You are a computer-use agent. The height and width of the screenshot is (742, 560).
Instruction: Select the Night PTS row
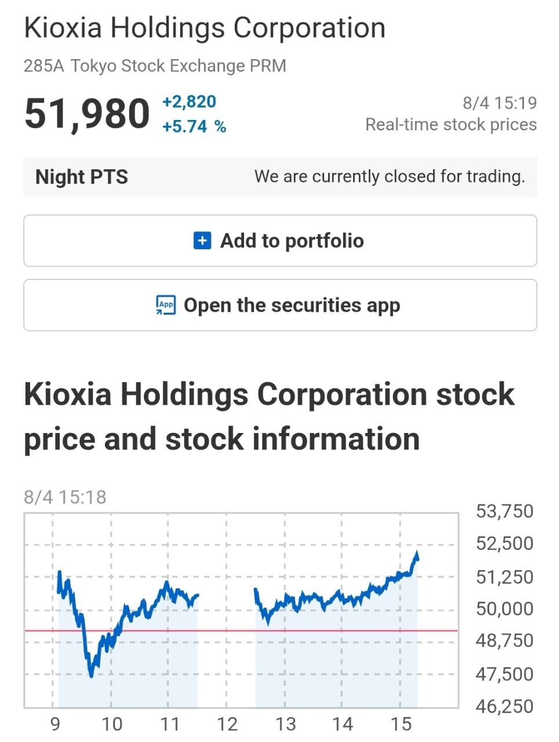(280, 177)
